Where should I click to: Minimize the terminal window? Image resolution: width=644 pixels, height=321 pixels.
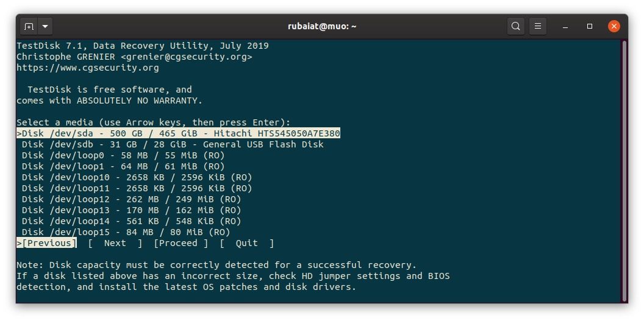[566, 26]
